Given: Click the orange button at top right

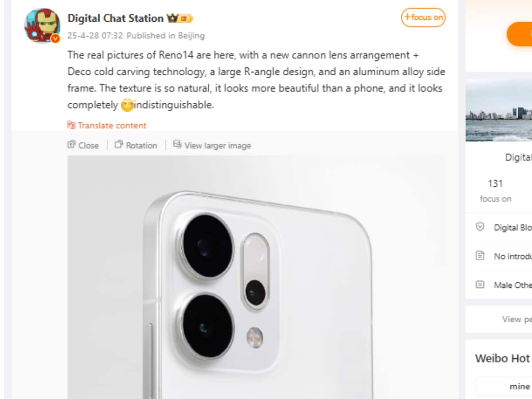Looking at the screenshot, I should 519,34.
